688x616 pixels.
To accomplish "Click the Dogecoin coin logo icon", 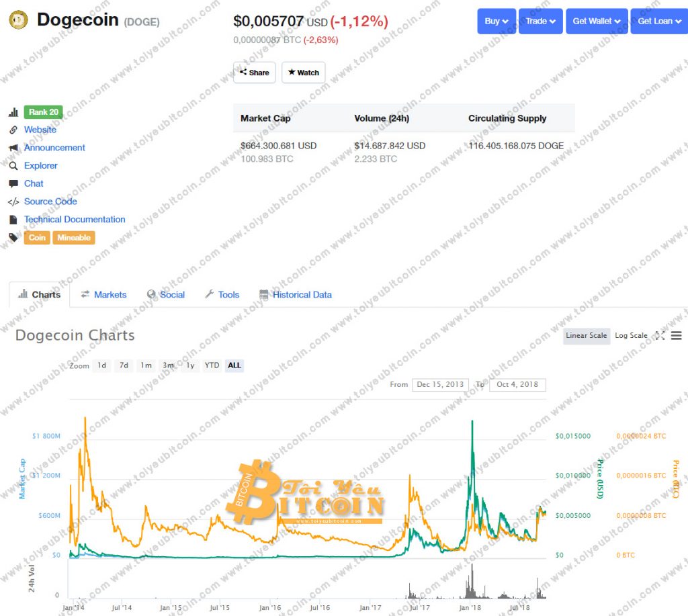I will click(x=18, y=20).
